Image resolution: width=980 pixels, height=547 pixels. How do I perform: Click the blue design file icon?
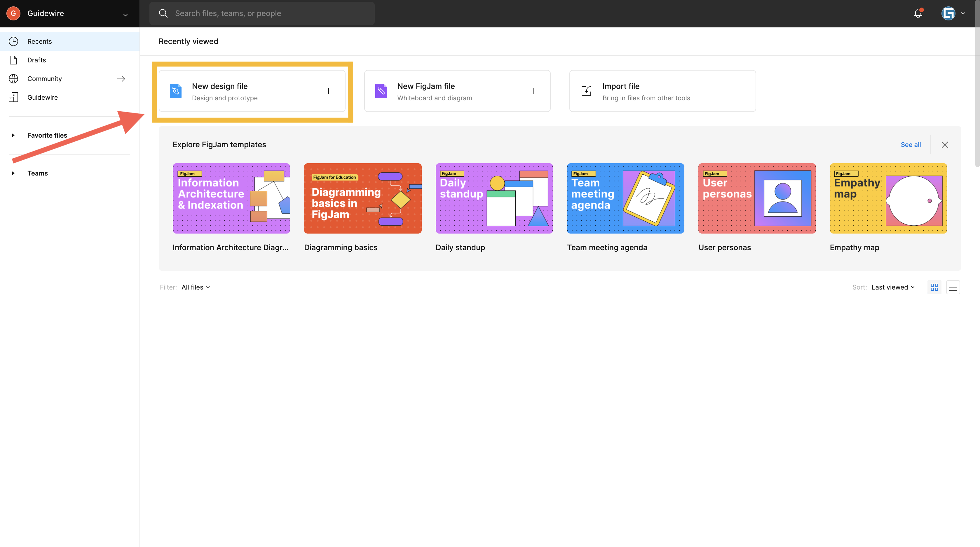(175, 91)
